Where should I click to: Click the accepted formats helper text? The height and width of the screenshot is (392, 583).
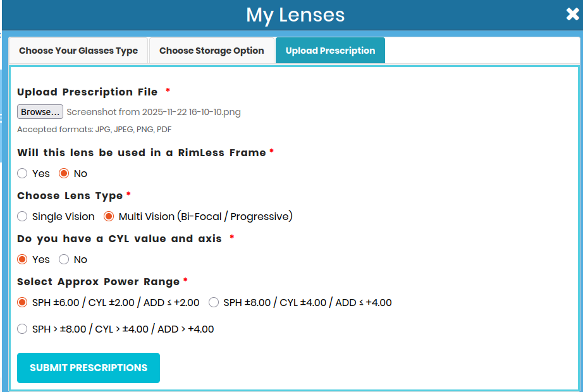[94, 129]
